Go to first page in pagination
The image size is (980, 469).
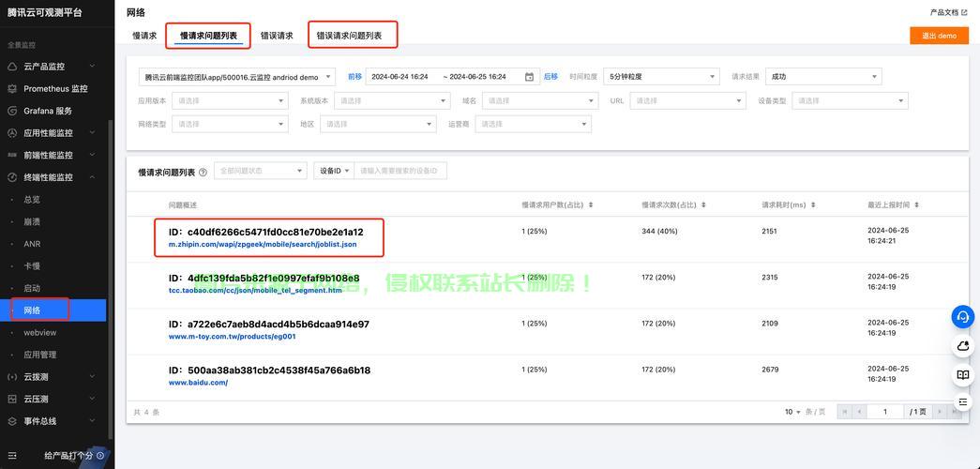[x=845, y=412]
